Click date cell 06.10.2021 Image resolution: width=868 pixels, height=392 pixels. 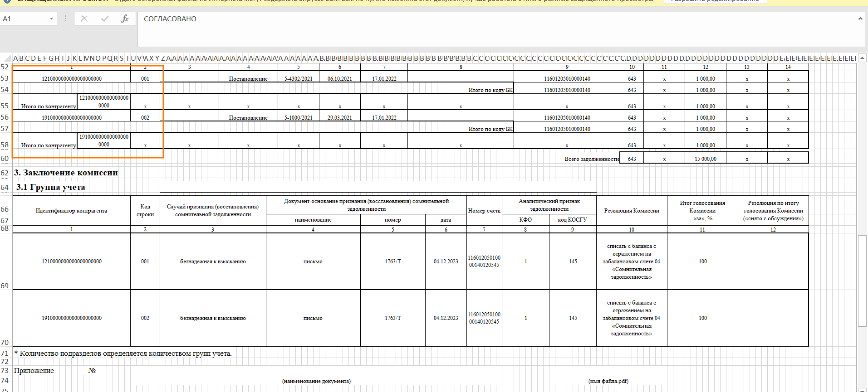[x=340, y=79]
